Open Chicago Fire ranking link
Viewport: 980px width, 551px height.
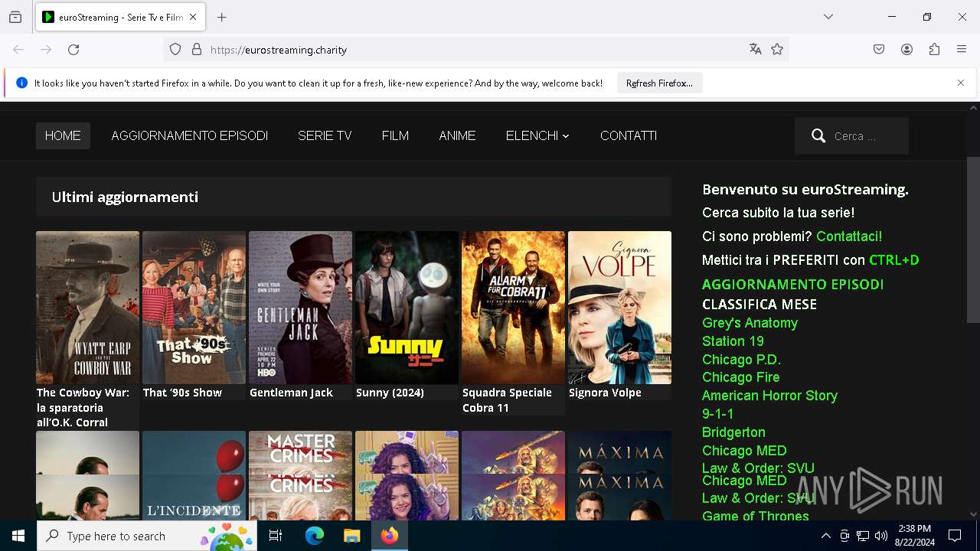click(740, 377)
